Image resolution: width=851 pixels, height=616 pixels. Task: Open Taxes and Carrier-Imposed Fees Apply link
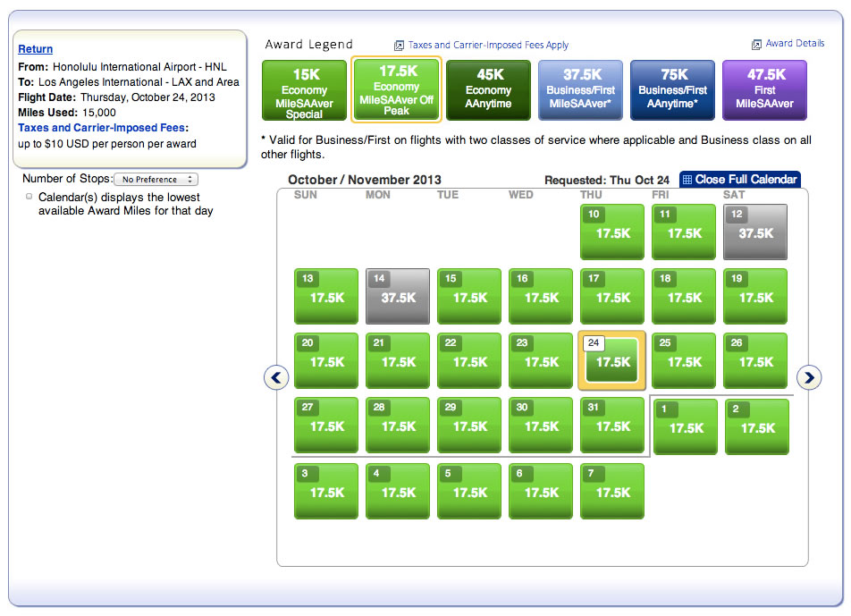coord(488,45)
